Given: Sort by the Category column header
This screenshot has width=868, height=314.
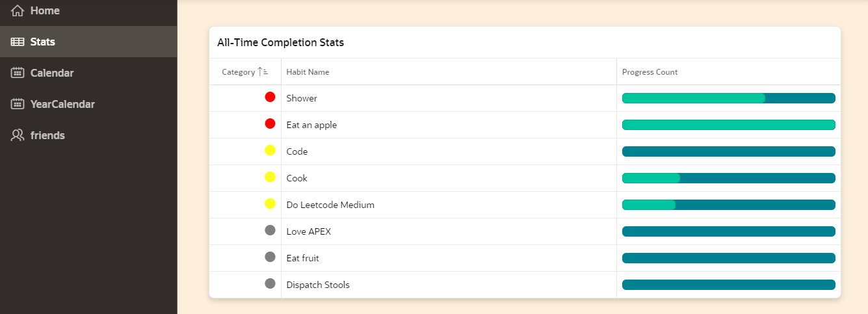Looking at the screenshot, I should [x=238, y=72].
